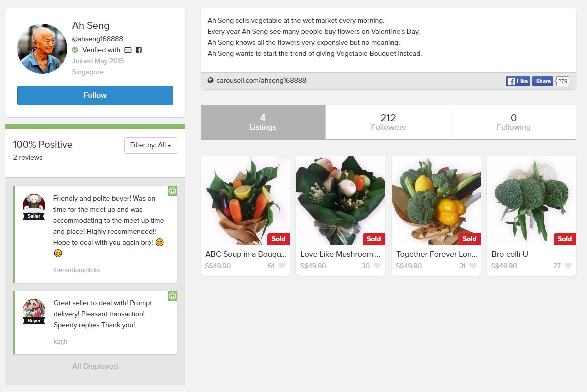Screen dimensions: 587x392
Task: Click the Facebook Share button
Action: click(x=543, y=81)
